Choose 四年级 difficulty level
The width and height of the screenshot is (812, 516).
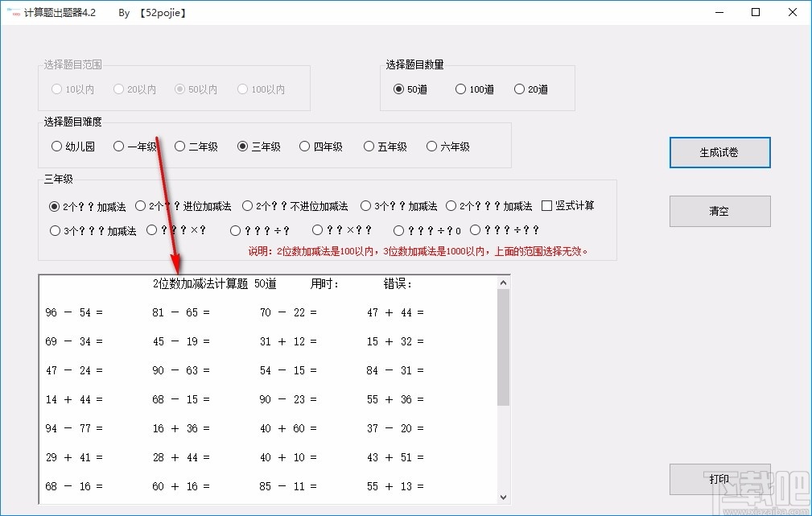tap(304, 147)
